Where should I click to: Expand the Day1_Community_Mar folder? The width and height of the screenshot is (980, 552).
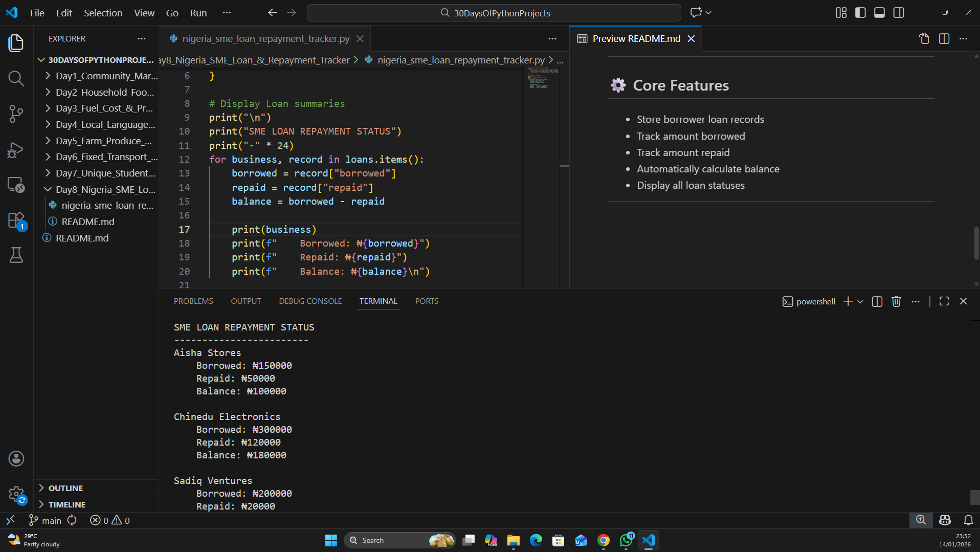pyautogui.click(x=106, y=76)
